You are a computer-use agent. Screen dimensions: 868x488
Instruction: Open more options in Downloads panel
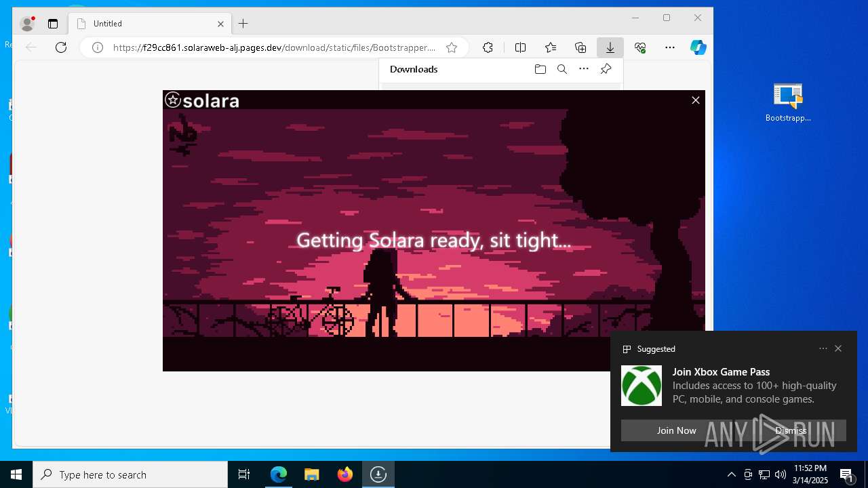click(x=584, y=69)
